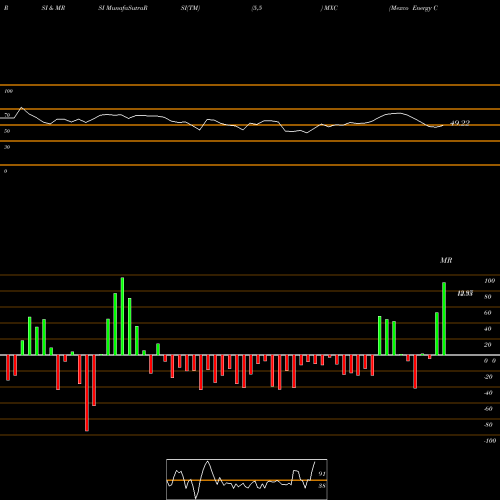Click the '60' label on MR axis
This screenshot has height=500, width=500.
pos(488,313)
